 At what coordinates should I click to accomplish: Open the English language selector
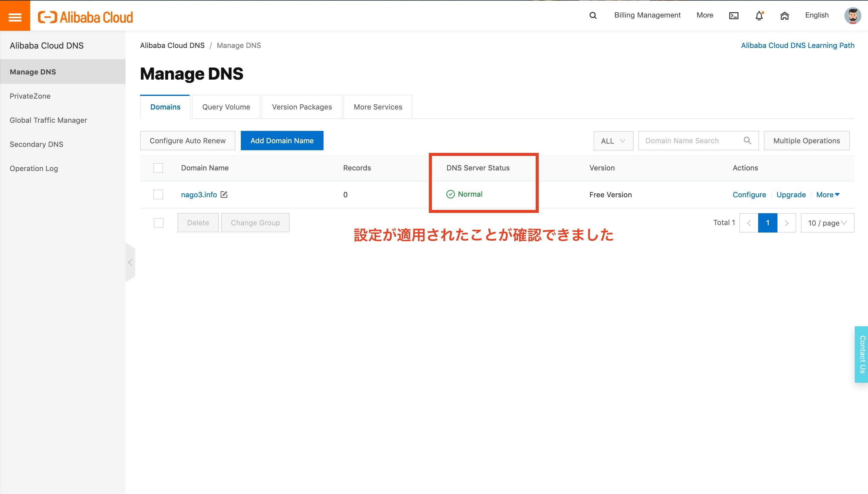817,15
